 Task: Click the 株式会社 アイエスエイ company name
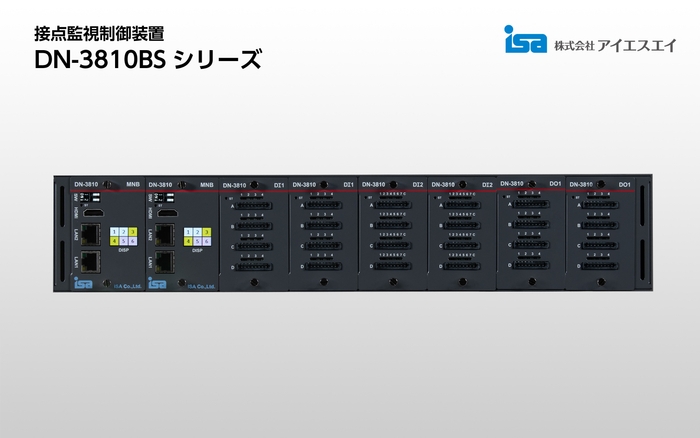[615, 46]
